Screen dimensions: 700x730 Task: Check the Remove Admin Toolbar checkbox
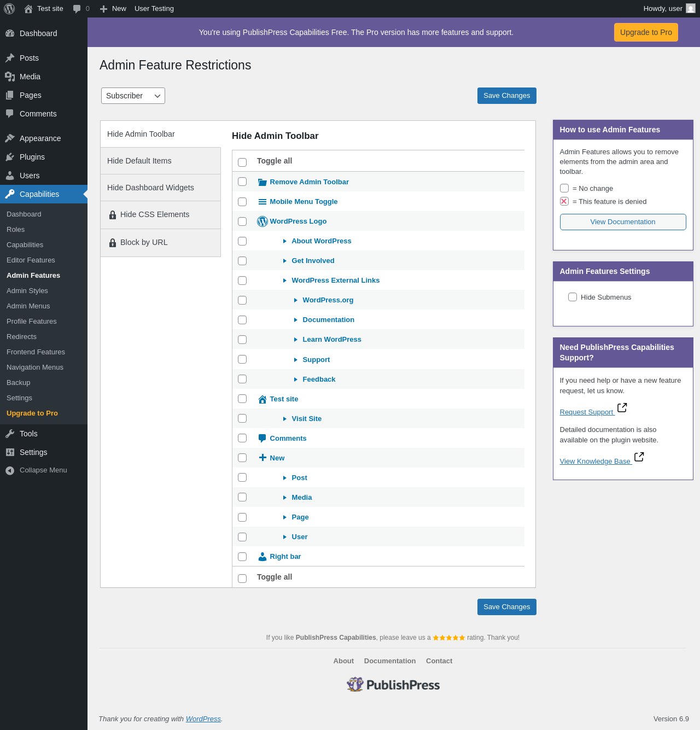click(x=242, y=182)
